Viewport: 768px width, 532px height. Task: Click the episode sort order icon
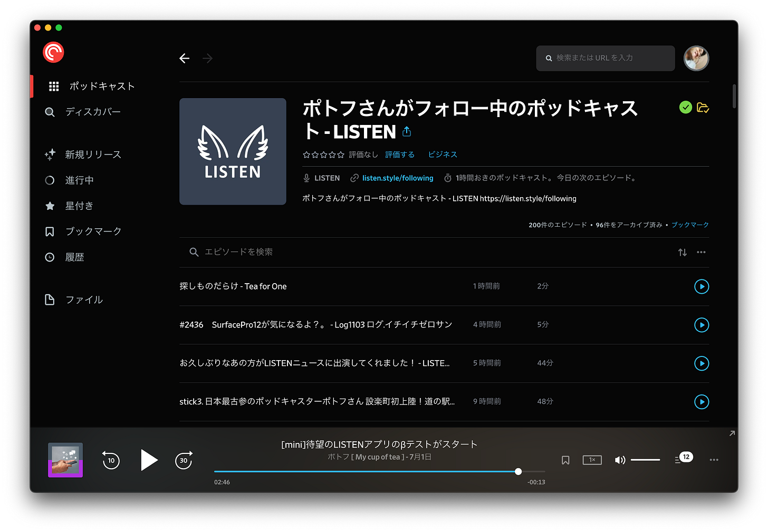(683, 253)
